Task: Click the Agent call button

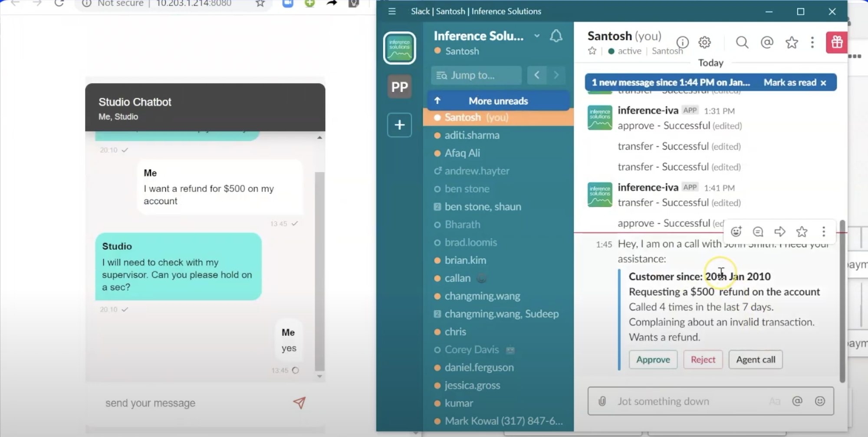Action: [756, 360]
